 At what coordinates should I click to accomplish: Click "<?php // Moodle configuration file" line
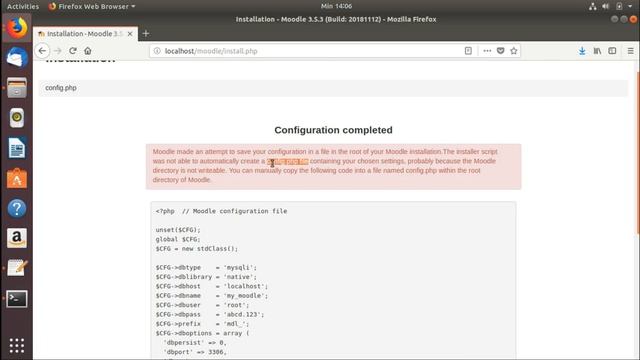coord(221,211)
